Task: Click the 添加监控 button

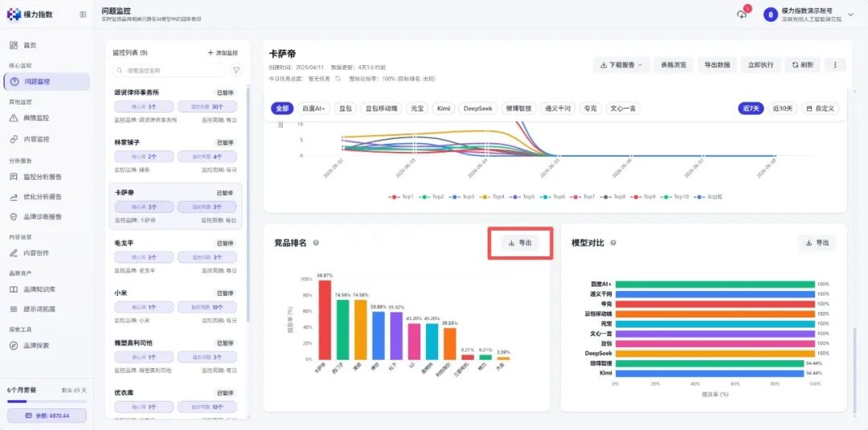Action: (x=223, y=53)
